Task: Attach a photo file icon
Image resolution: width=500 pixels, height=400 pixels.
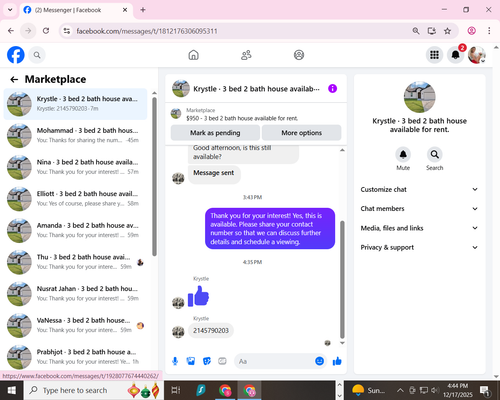Action: pos(191,361)
